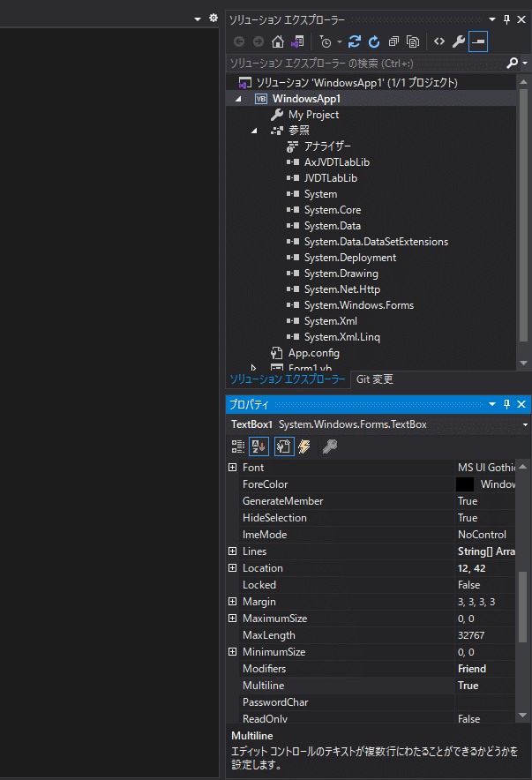532x780 pixels.
Task: Select the アナライザー item
Action: pyautogui.click(x=327, y=146)
